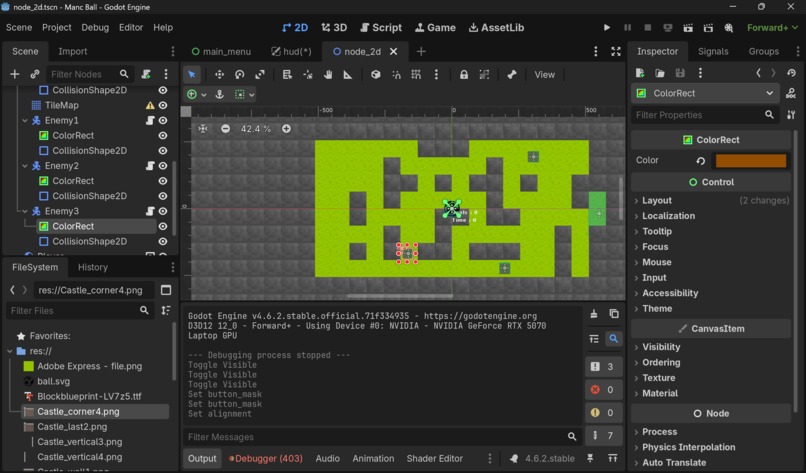Toggle visibility of CollisionShape2D under Enemy3
The width and height of the screenshot is (806, 473).
point(163,241)
